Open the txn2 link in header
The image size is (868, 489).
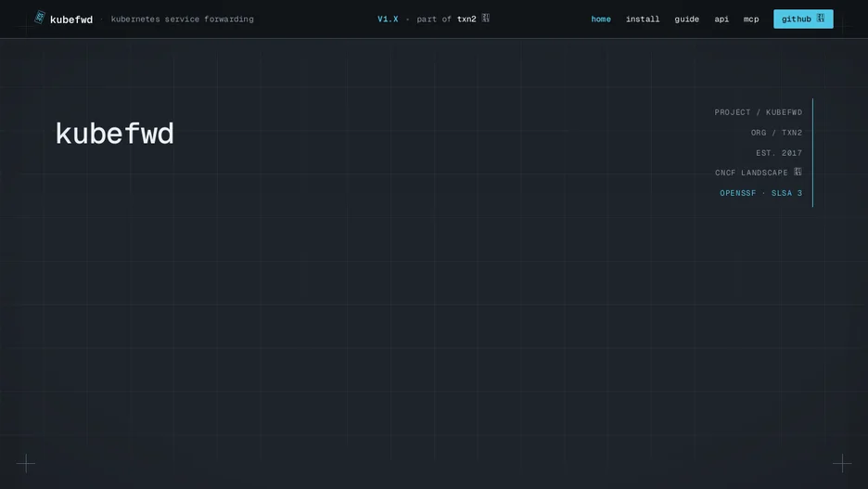click(x=466, y=19)
